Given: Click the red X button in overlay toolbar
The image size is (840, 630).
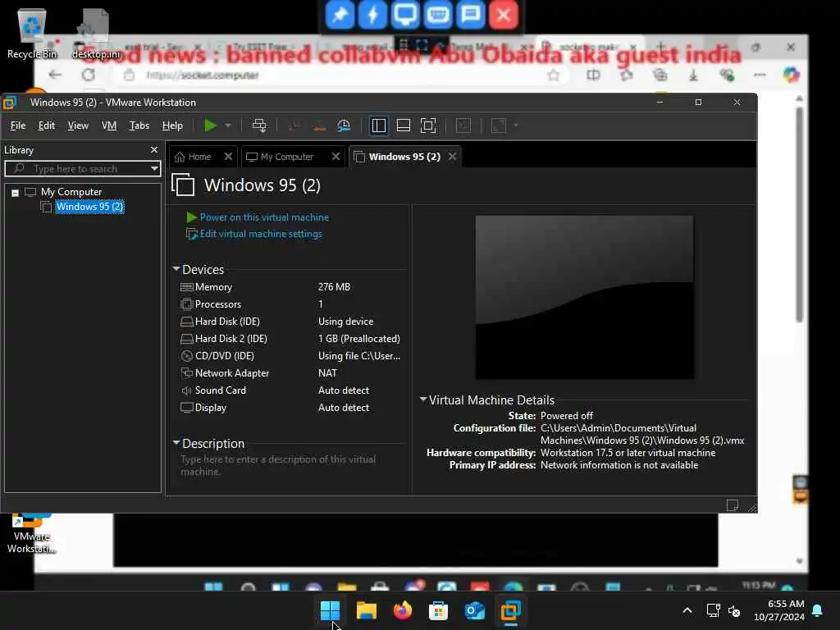Looking at the screenshot, I should pyautogui.click(x=504, y=15).
